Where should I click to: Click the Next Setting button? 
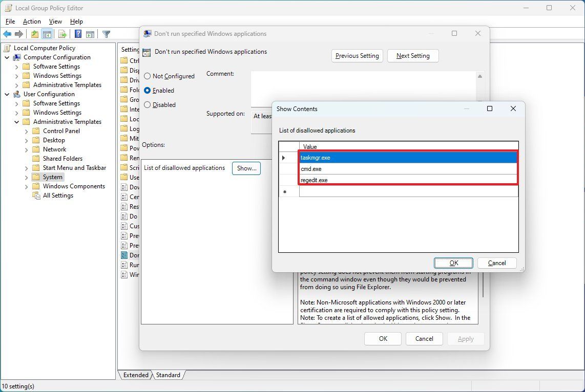[413, 55]
